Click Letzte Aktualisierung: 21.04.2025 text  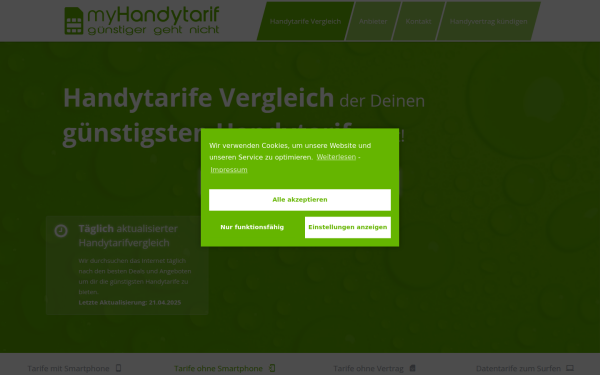coord(130,302)
